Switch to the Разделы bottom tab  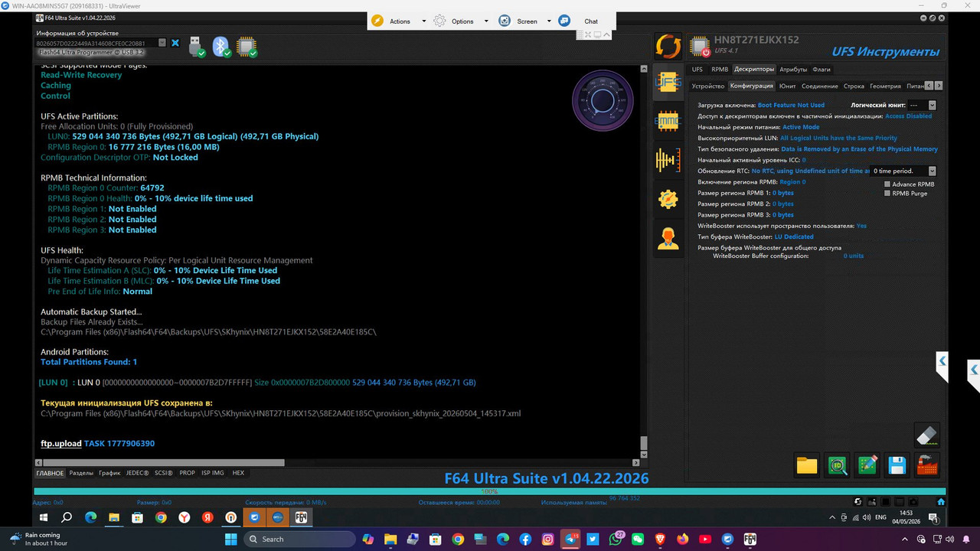pos(82,473)
